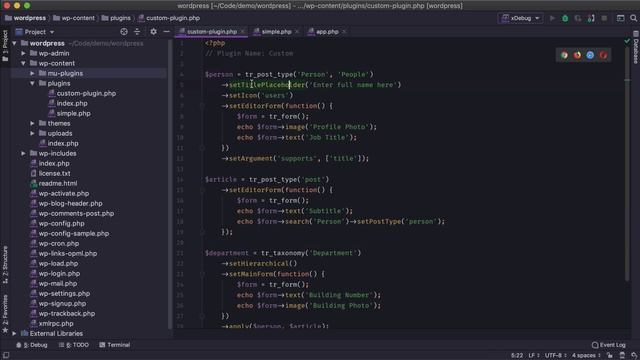Switch to the custom-plugin.php editor tab
640x360 pixels.
point(211,31)
